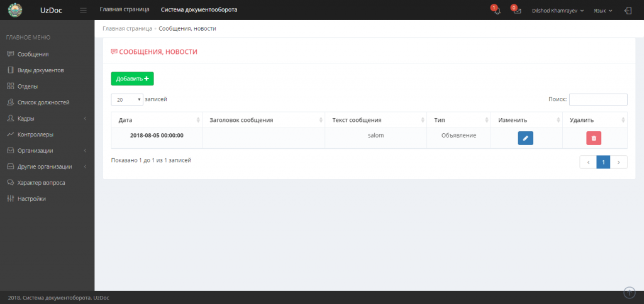
Task: Click the Поиск search input field
Action: (x=597, y=99)
